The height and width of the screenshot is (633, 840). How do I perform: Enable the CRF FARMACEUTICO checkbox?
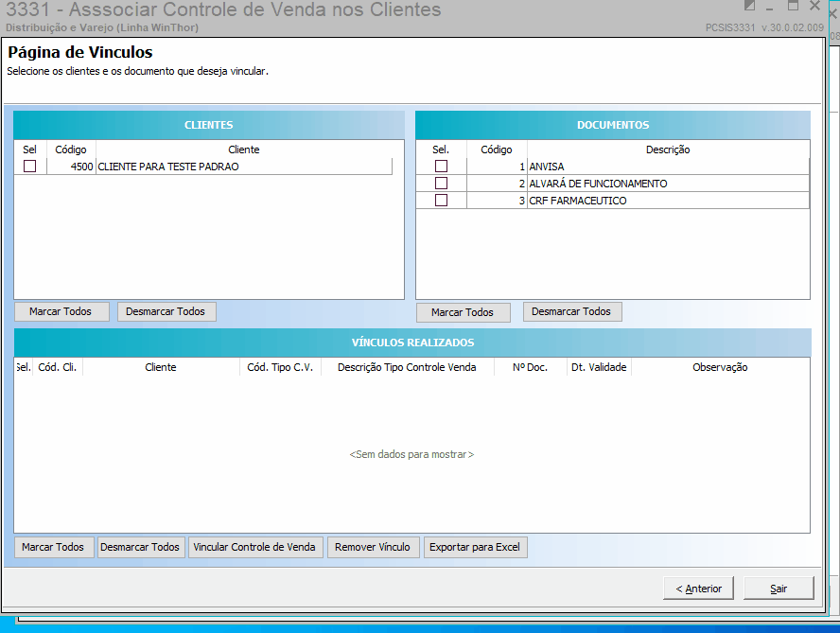(x=441, y=200)
